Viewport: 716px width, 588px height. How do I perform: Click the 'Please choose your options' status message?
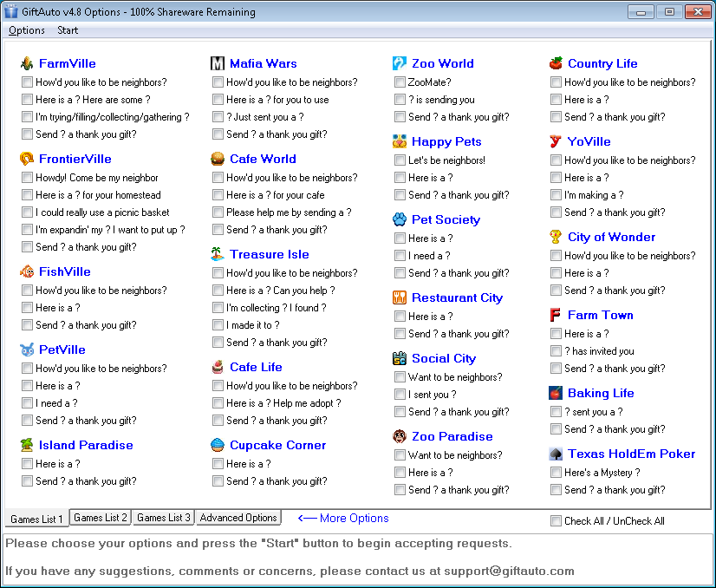pos(258,543)
